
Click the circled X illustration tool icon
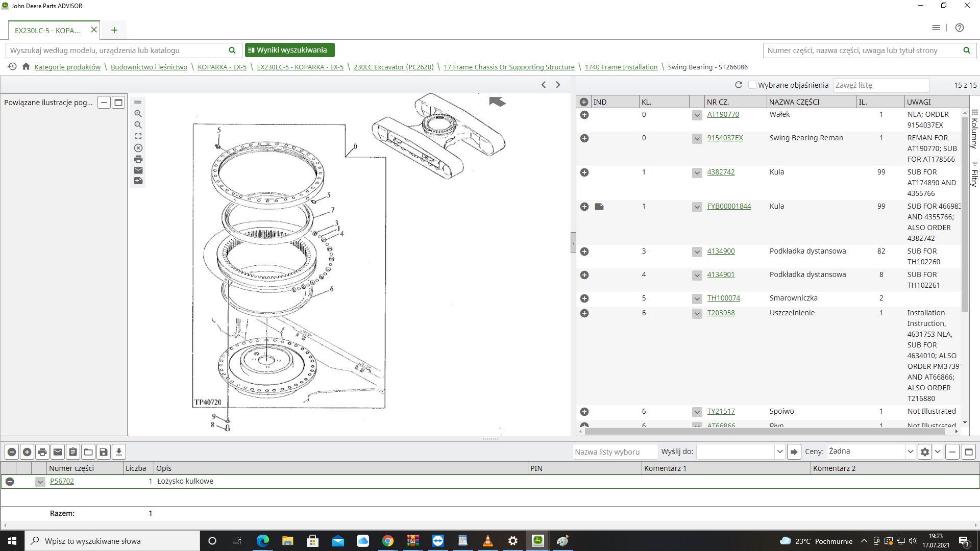tap(138, 148)
